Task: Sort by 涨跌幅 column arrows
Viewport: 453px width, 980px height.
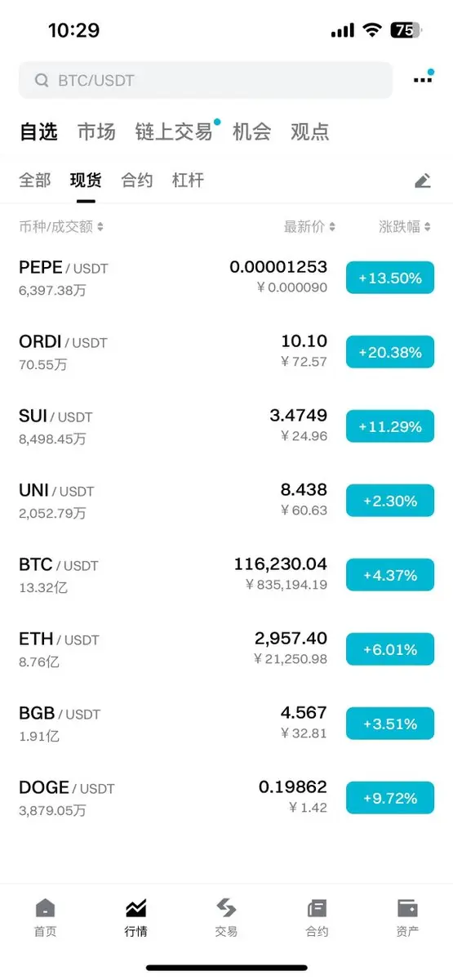Action: tap(428, 227)
